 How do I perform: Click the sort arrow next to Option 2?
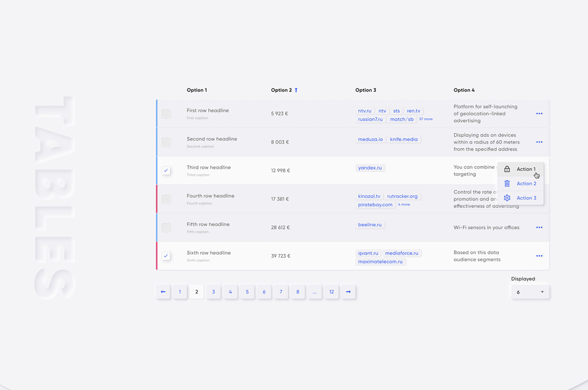click(296, 90)
